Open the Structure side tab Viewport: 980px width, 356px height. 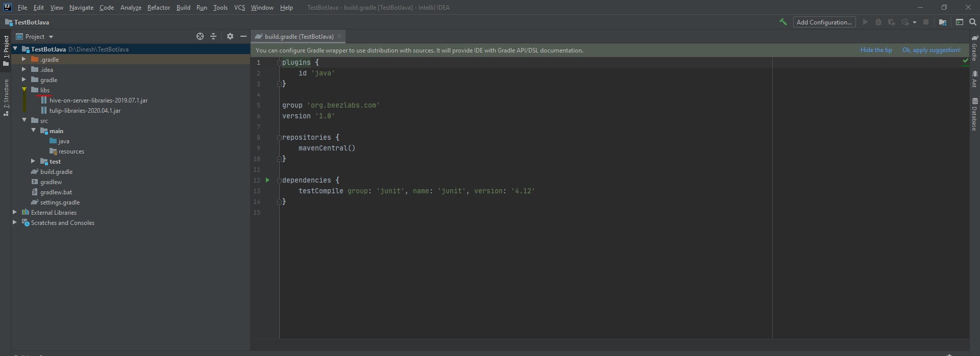pyautogui.click(x=6, y=97)
